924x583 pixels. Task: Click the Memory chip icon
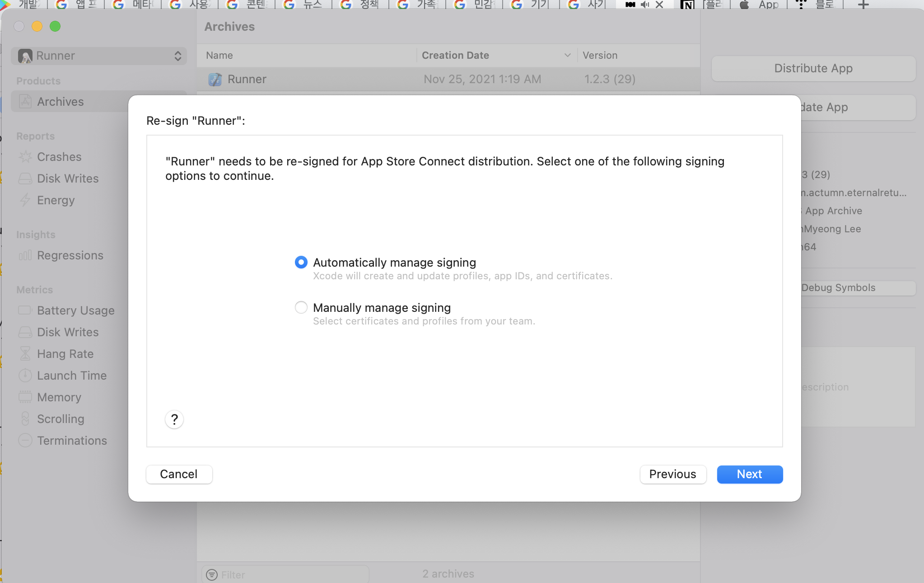tap(25, 397)
